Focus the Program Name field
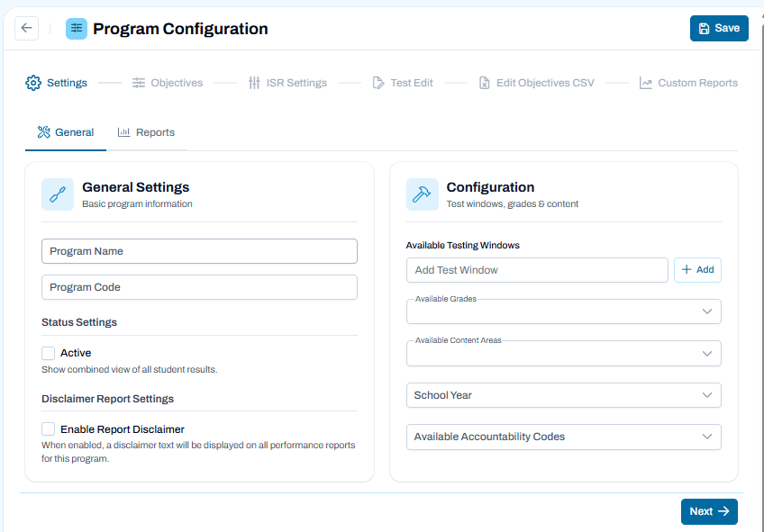Viewport: 764px width, 532px height. click(x=199, y=251)
